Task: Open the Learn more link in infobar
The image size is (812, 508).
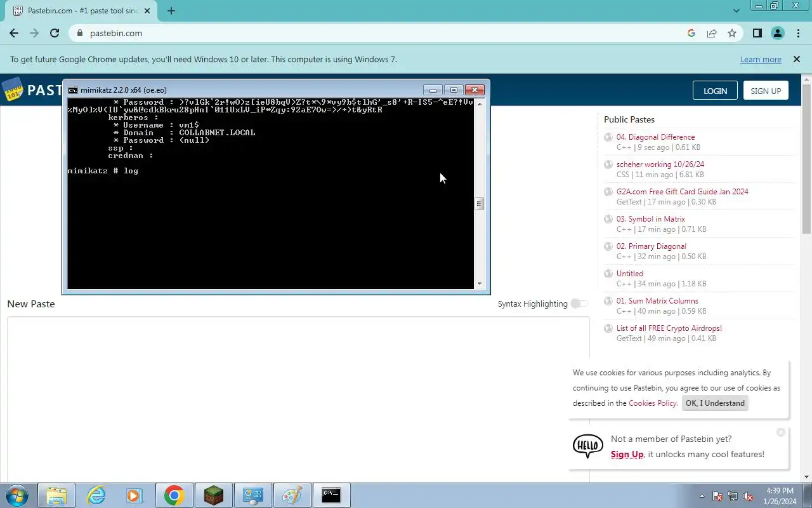Action: point(761,59)
